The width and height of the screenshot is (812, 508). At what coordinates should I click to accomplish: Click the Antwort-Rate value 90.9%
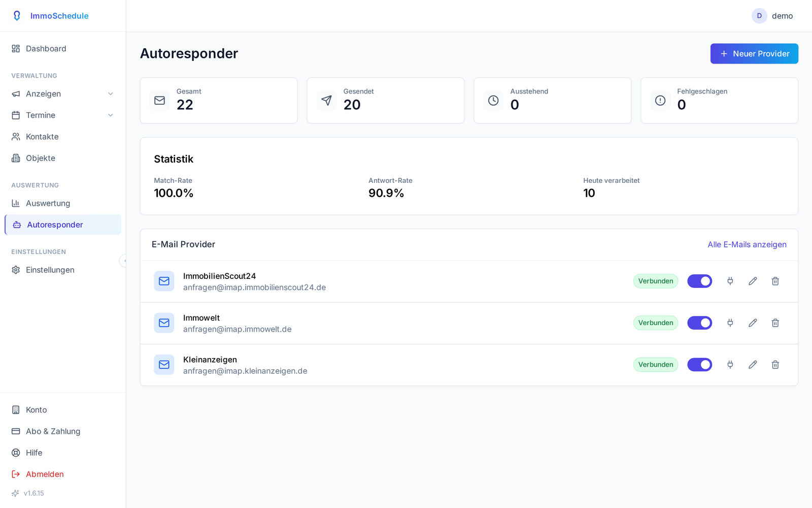click(x=386, y=193)
